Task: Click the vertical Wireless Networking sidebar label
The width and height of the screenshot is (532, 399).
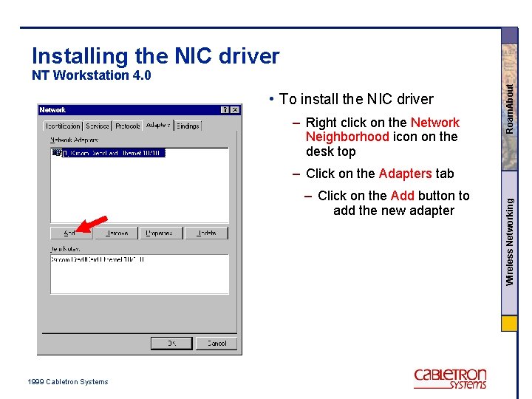Action: pyautogui.click(x=510, y=242)
